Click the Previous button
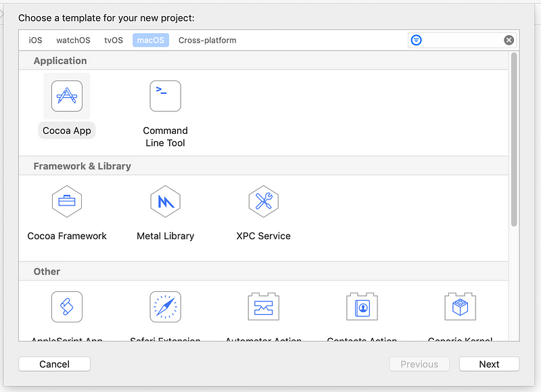The width and height of the screenshot is (541, 392). 419,364
